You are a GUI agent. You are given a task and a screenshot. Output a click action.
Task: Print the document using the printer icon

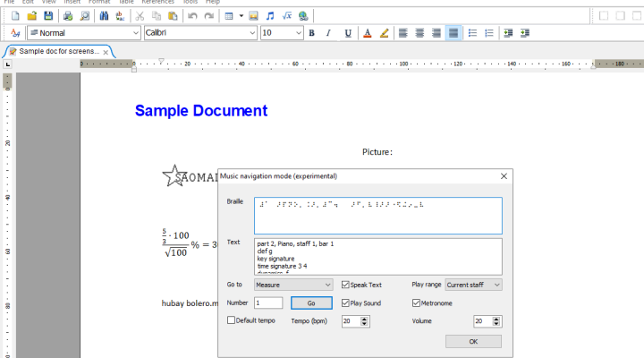[x=68, y=16]
